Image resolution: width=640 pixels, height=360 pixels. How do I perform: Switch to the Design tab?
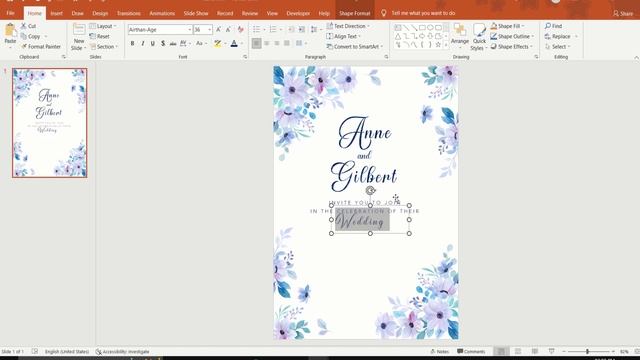(x=100, y=13)
